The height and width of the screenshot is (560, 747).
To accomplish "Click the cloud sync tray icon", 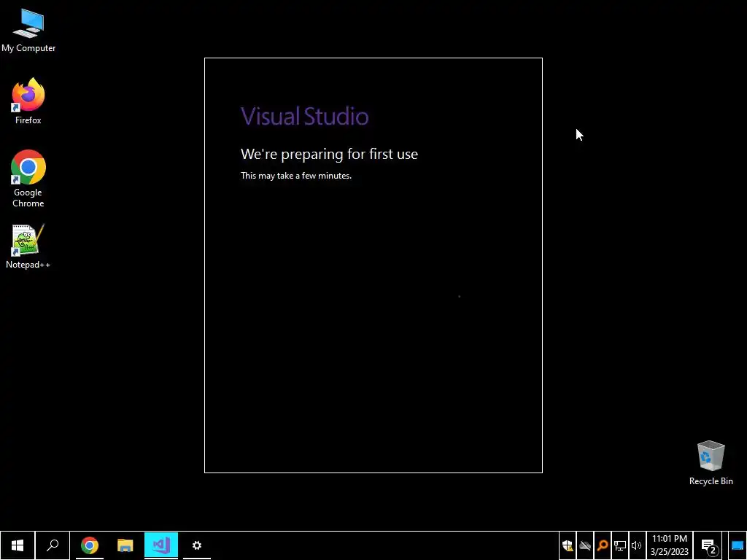I will point(585,545).
